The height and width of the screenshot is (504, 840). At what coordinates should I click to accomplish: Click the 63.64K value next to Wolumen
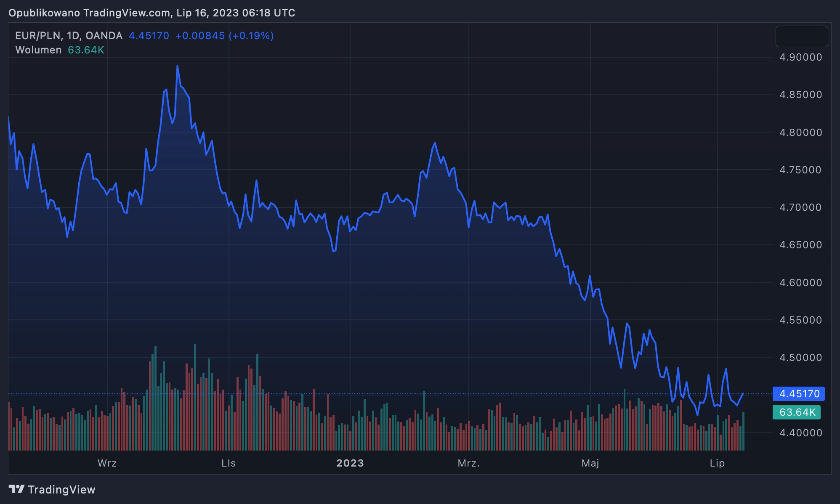click(86, 50)
